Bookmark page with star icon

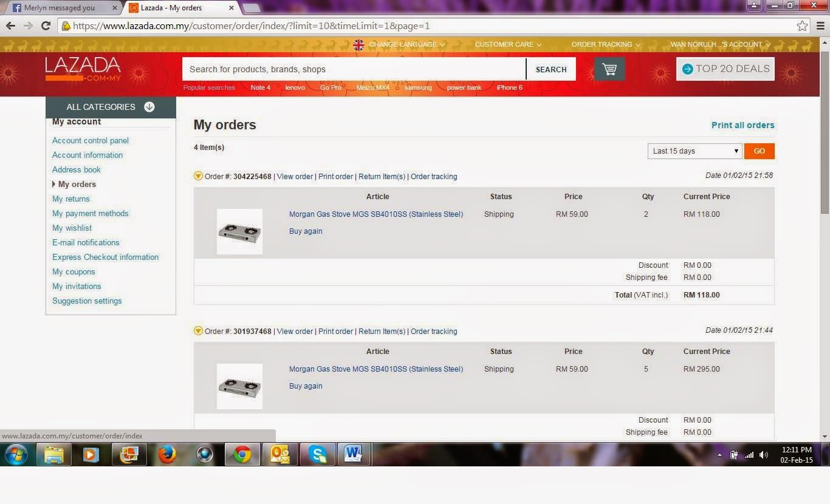[x=803, y=26]
